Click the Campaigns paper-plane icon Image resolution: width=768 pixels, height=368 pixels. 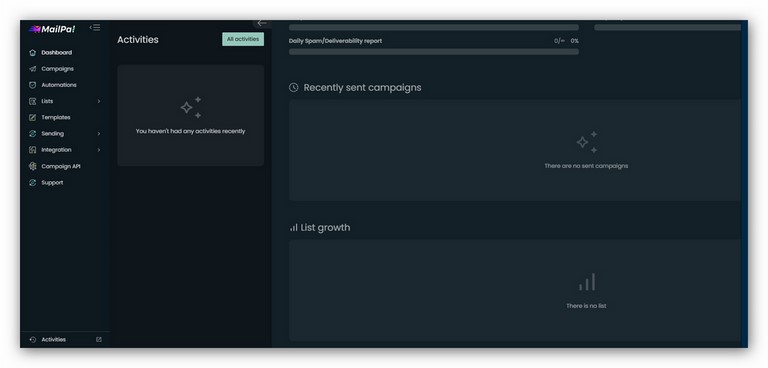(33, 69)
